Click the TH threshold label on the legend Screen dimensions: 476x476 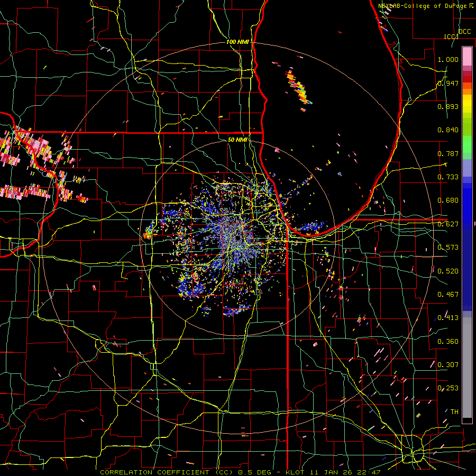click(x=454, y=412)
